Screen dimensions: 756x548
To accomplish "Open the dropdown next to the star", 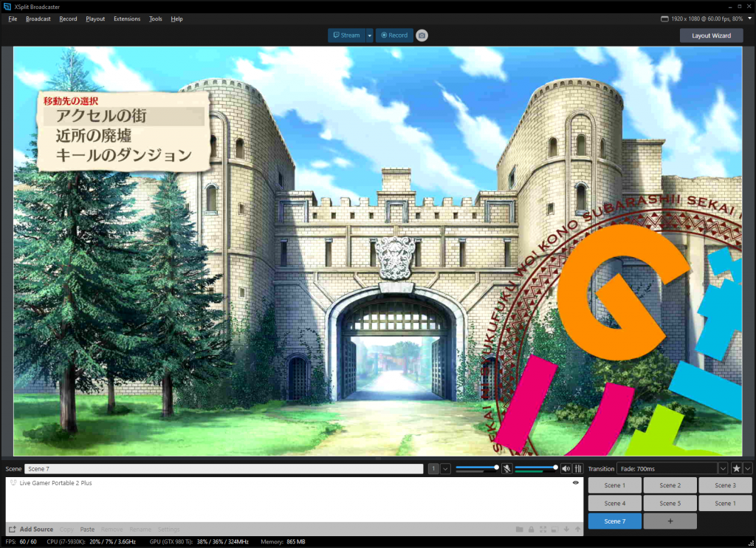I will (747, 468).
